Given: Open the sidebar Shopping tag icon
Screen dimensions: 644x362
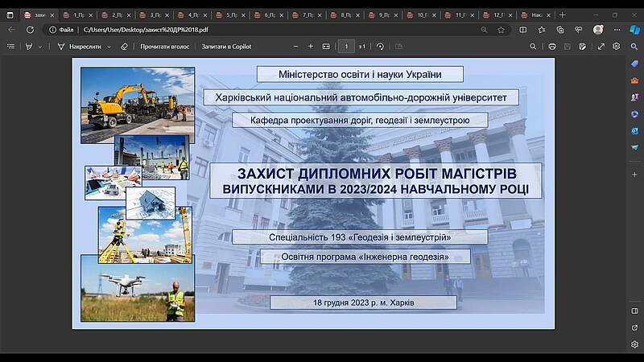Looking at the screenshot, I should tap(634, 64).
